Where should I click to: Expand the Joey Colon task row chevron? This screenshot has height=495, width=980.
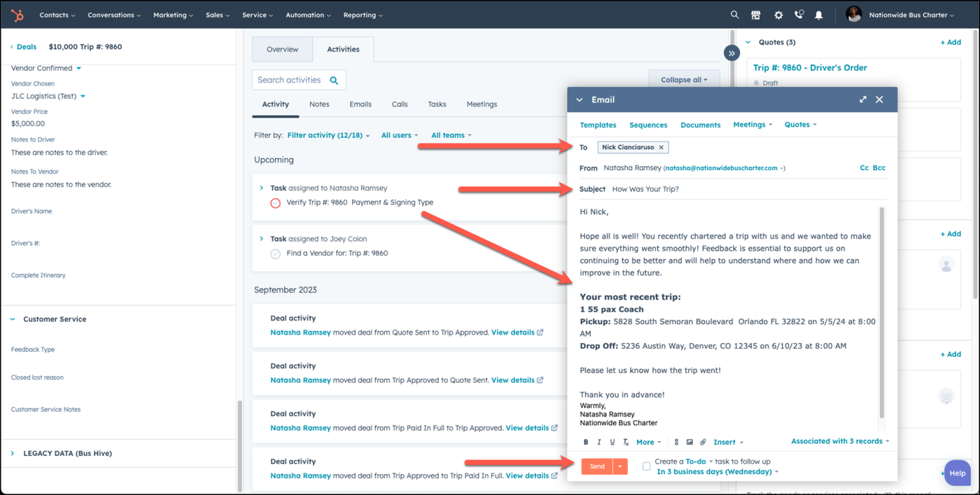point(261,239)
